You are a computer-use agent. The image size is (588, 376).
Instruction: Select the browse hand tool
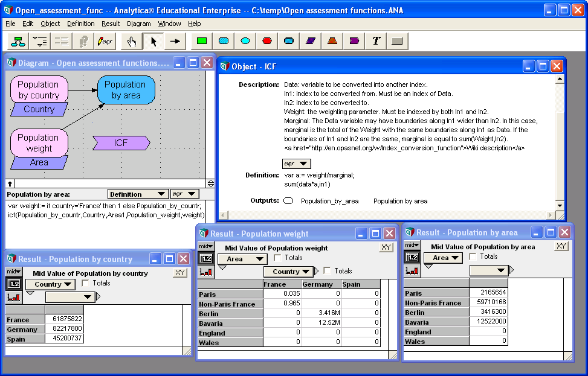(132, 41)
